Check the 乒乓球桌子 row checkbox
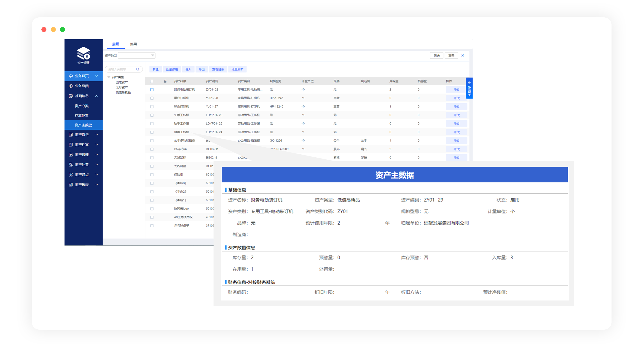The image size is (644, 347). coord(152,226)
